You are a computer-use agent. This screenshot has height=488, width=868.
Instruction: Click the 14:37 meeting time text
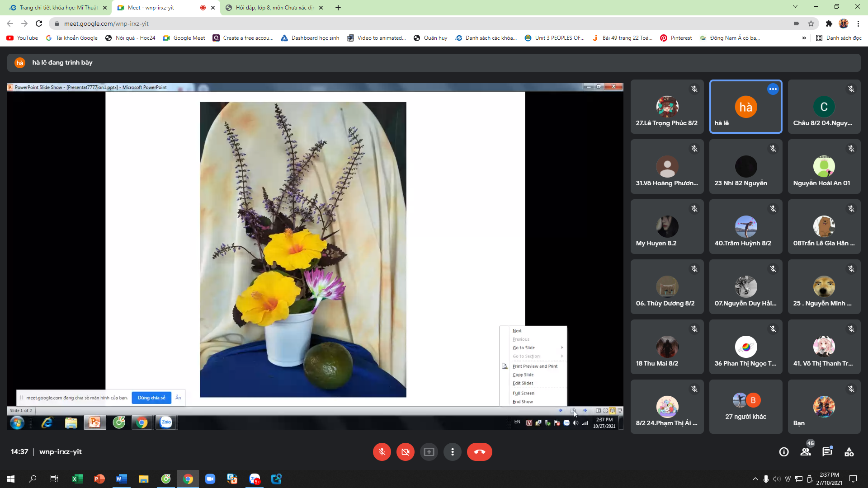click(19, 452)
